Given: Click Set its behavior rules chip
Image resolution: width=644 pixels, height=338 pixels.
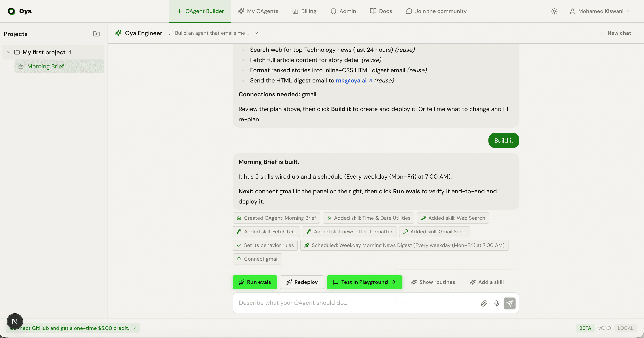Looking at the screenshot, I should pyautogui.click(x=265, y=245).
